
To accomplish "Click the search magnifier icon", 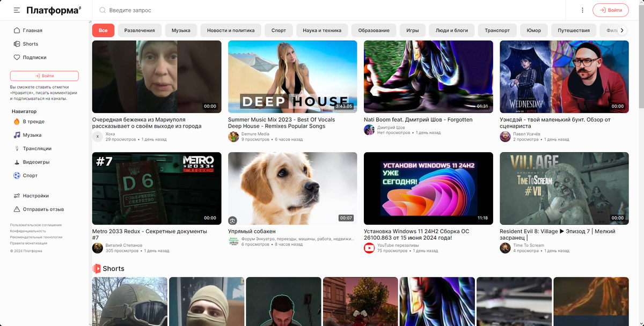I will point(103,10).
